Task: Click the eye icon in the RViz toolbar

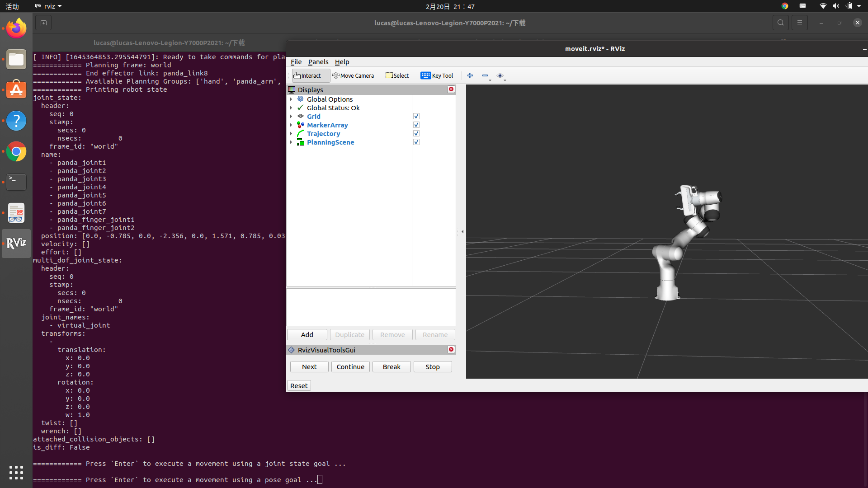Action: [500, 76]
